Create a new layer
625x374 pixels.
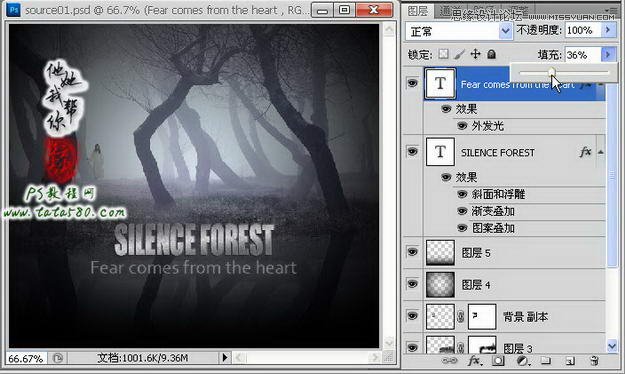click(570, 361)
